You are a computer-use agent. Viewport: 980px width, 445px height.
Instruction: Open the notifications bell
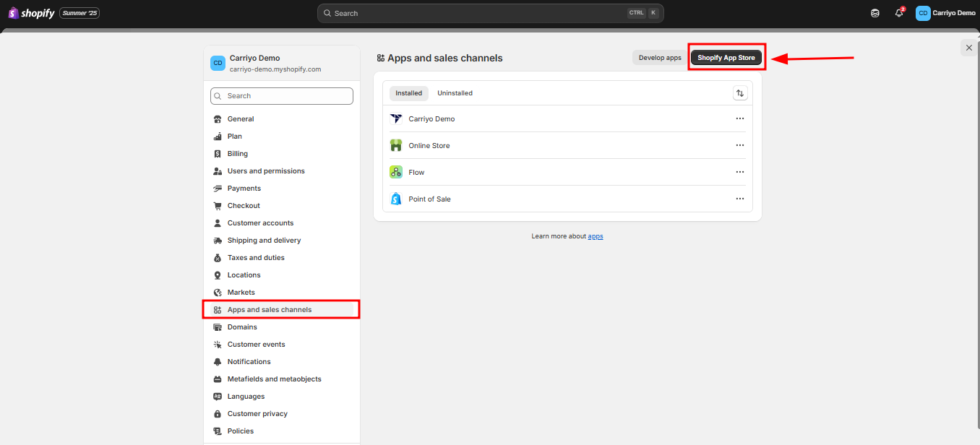pyautogui.click(x=899, y=13)
